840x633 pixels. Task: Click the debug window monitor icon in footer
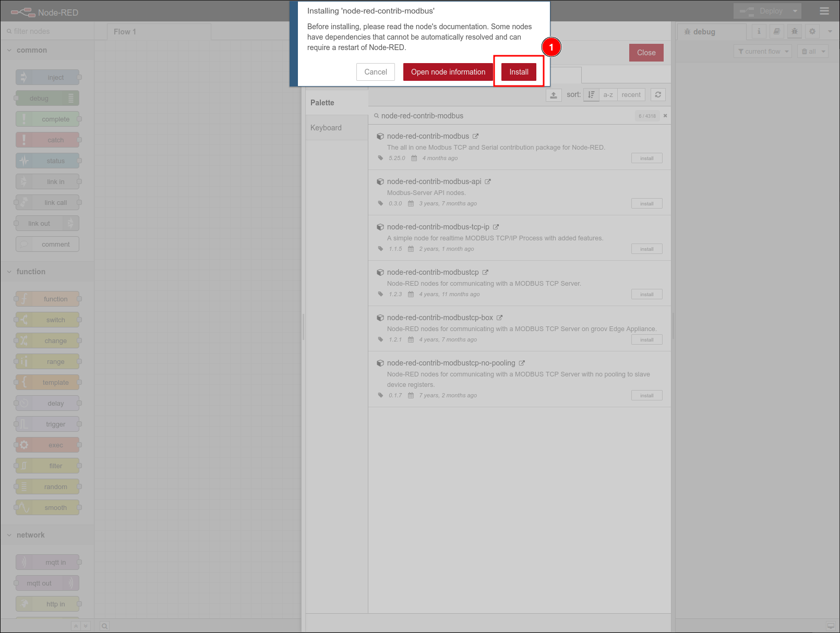(831, 626)
